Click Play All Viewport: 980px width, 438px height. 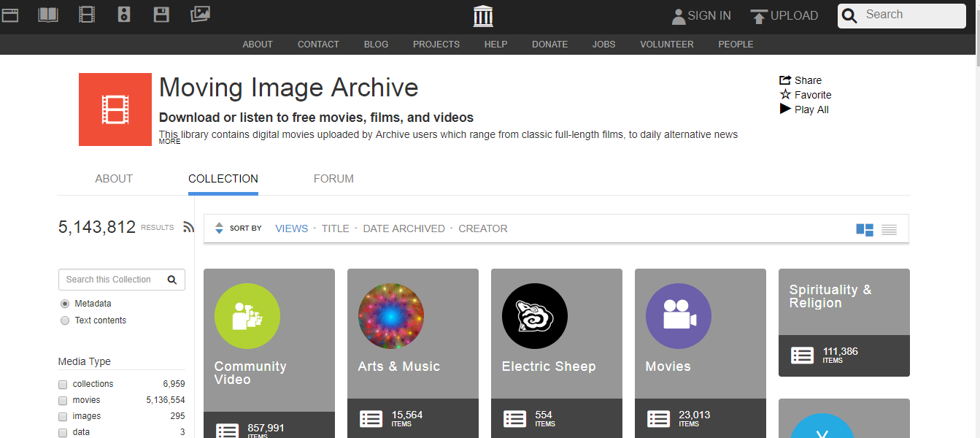tap(804, 109)
